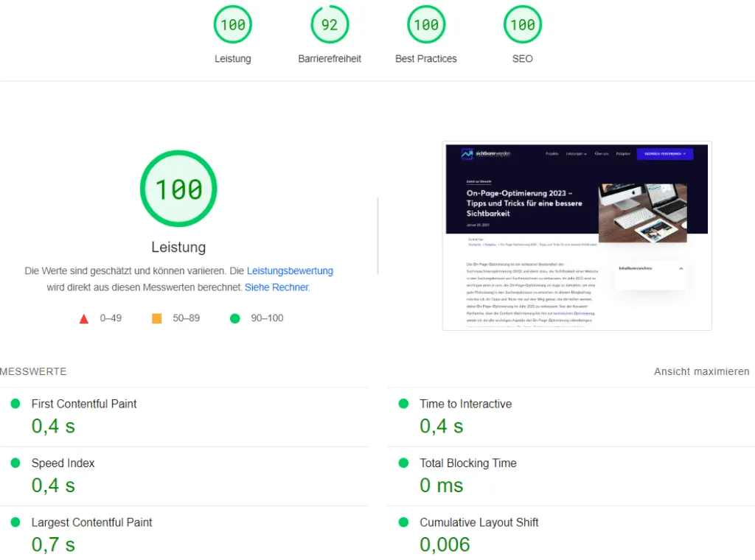Click the 0,7 s Largest Contentful Paint value
Image resolution: width=755 pixels, height=560 pixels.
pos(53,545)
